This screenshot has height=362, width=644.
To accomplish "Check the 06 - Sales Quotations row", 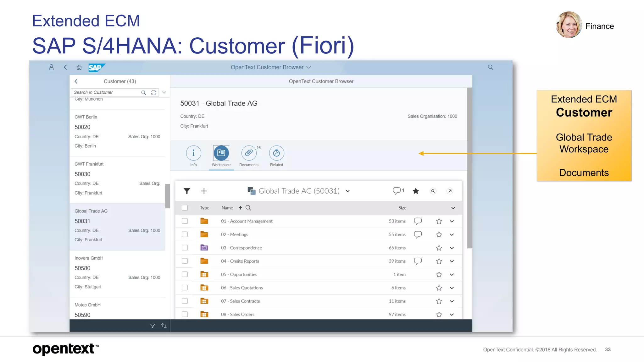I will (185, 288).
